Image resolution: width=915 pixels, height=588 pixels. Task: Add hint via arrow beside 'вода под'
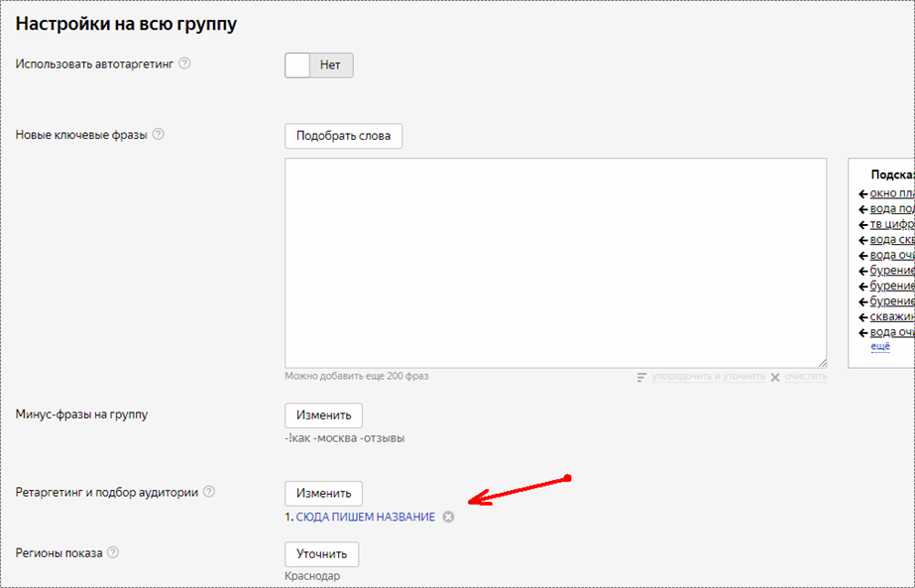click(863, 209)
